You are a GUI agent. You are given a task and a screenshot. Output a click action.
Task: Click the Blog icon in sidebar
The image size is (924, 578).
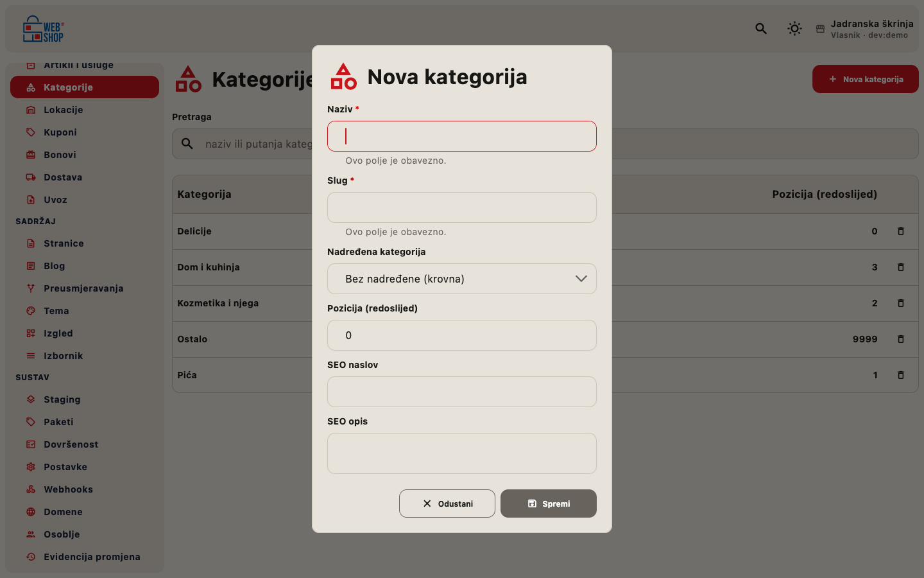(x=31, y=266)
